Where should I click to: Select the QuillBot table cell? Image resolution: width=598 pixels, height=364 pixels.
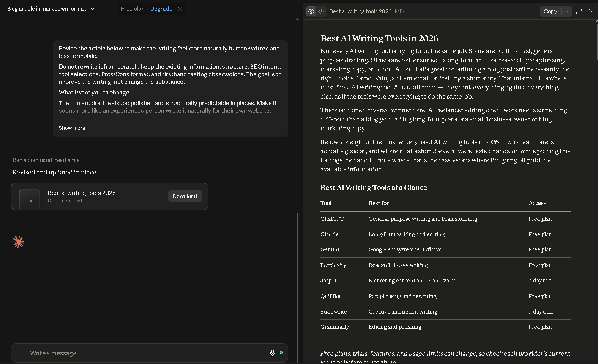click(x=330, y=296)
